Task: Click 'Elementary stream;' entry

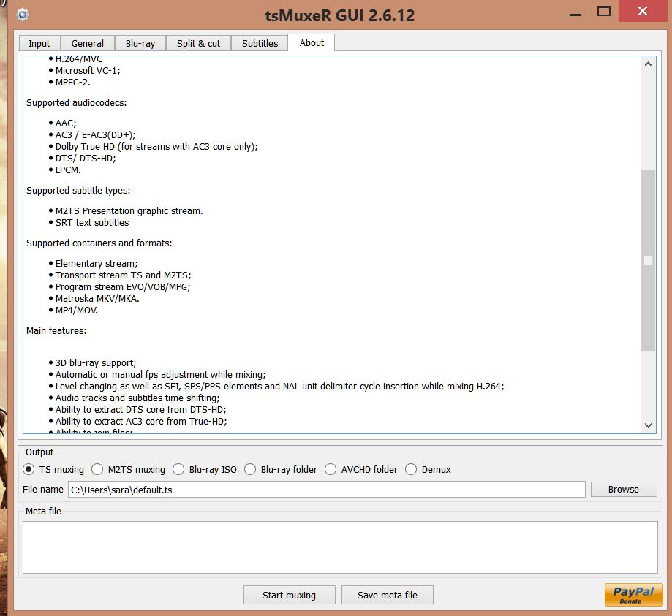Action: [x=97, y=264]
